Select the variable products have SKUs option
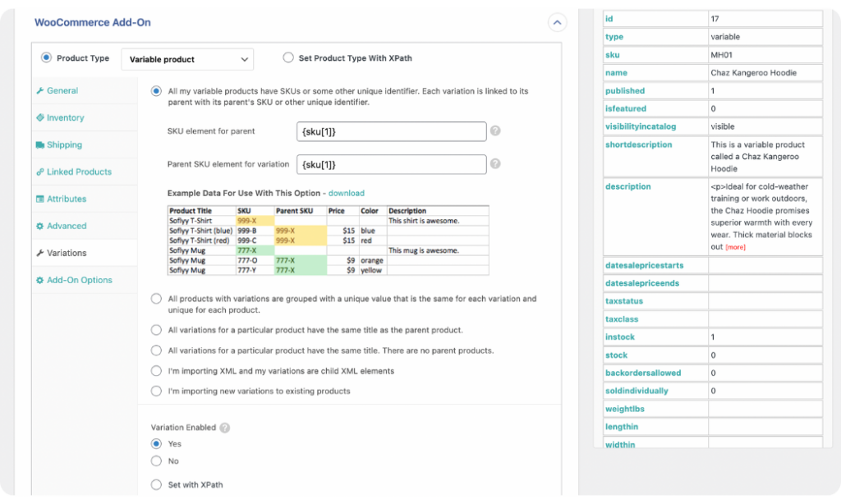Image resolution: width=841 pixels, height=504 pixels. coord(156,91)
